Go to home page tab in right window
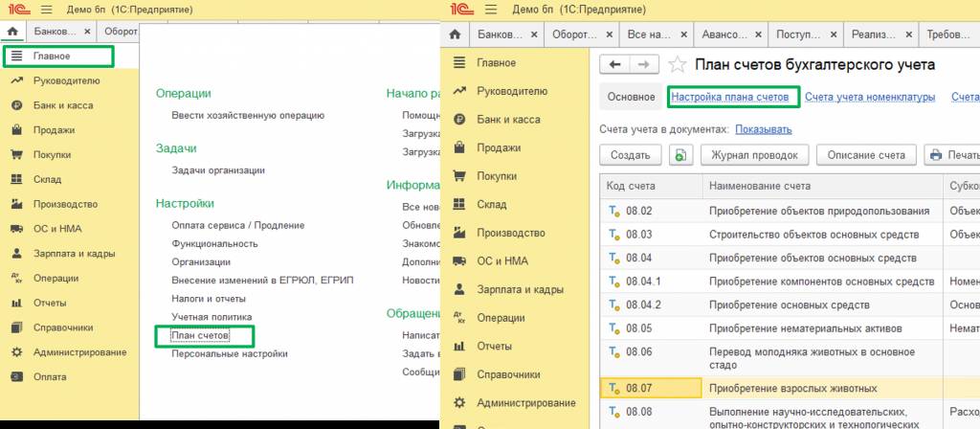Viewport: 980px width, 429px height. (455, 34)
